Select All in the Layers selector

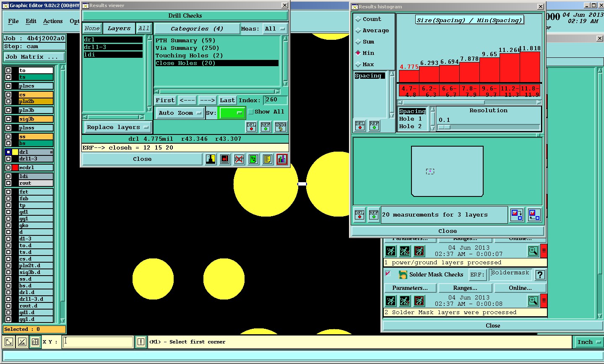[143, 28]
